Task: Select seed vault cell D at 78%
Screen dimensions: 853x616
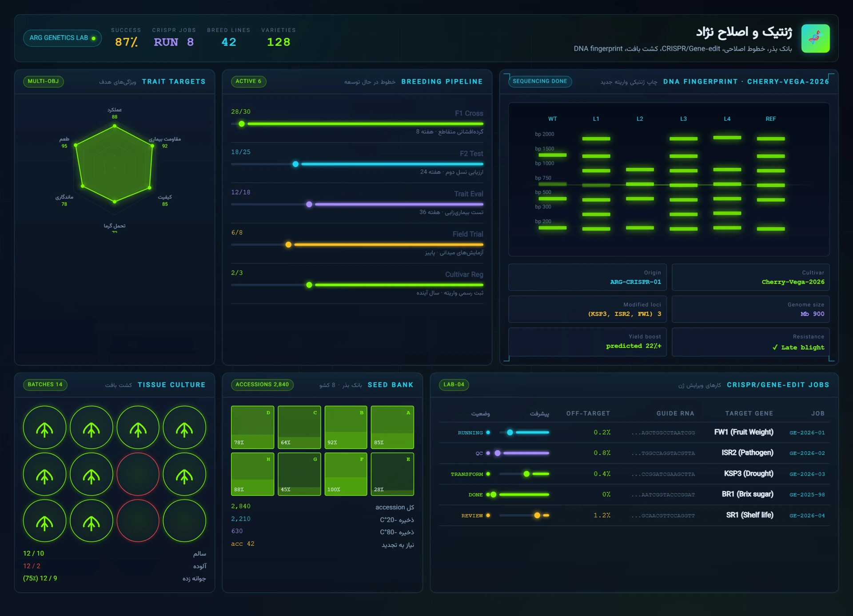Action: point(252,427)
